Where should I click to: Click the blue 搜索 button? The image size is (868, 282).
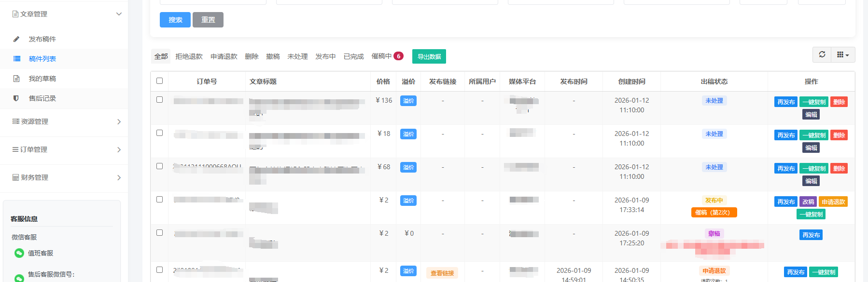coord(175,20)
